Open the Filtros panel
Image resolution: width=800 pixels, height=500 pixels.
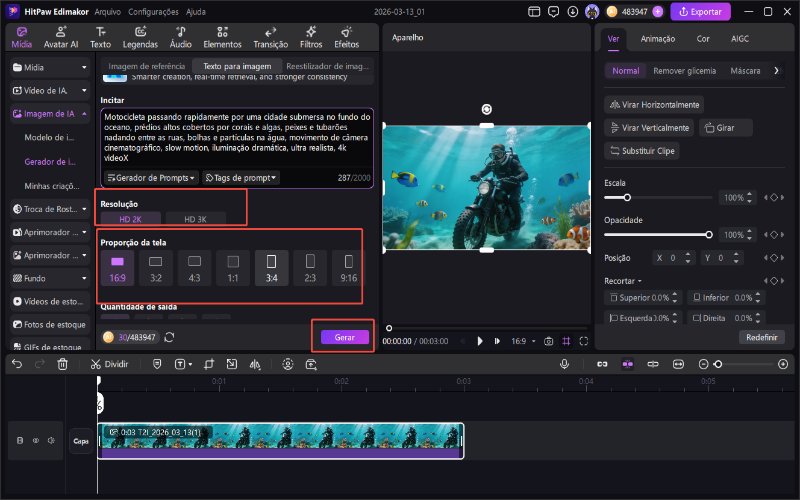pos(311,37)
